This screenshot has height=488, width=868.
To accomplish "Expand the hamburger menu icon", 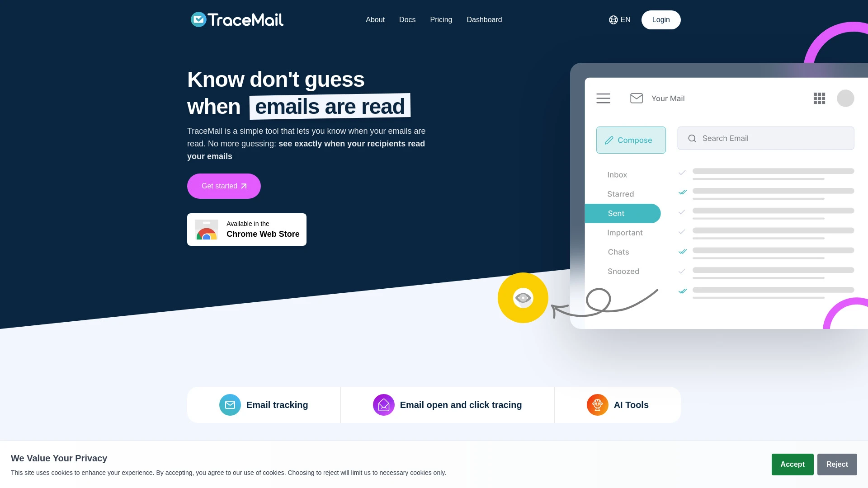I will [604, 98].
